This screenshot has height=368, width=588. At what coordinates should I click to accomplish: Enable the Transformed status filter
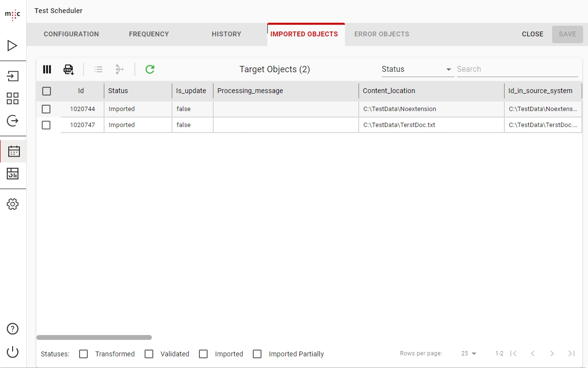[x=84, y=354]
